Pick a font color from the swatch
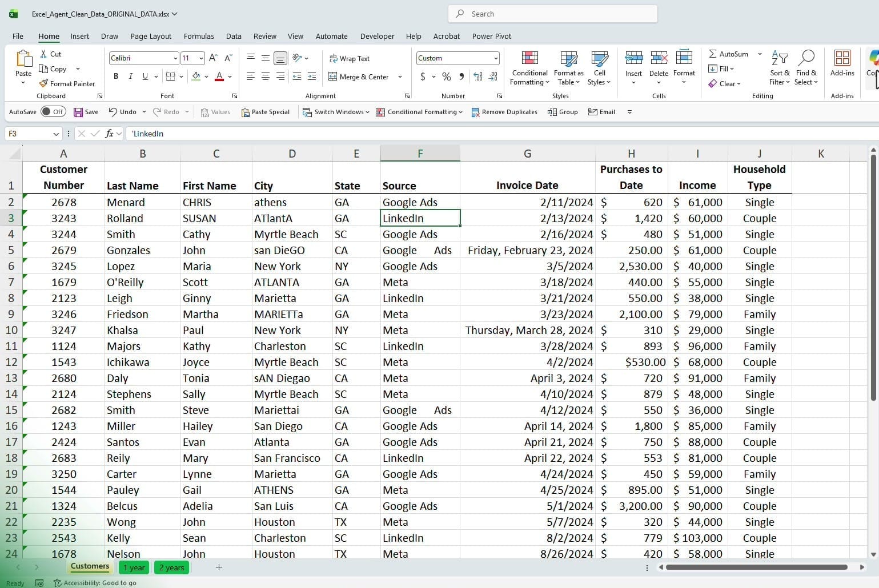The width and height of the screenshot is (879, 588). pyautogui.click(x=219, y=76)
